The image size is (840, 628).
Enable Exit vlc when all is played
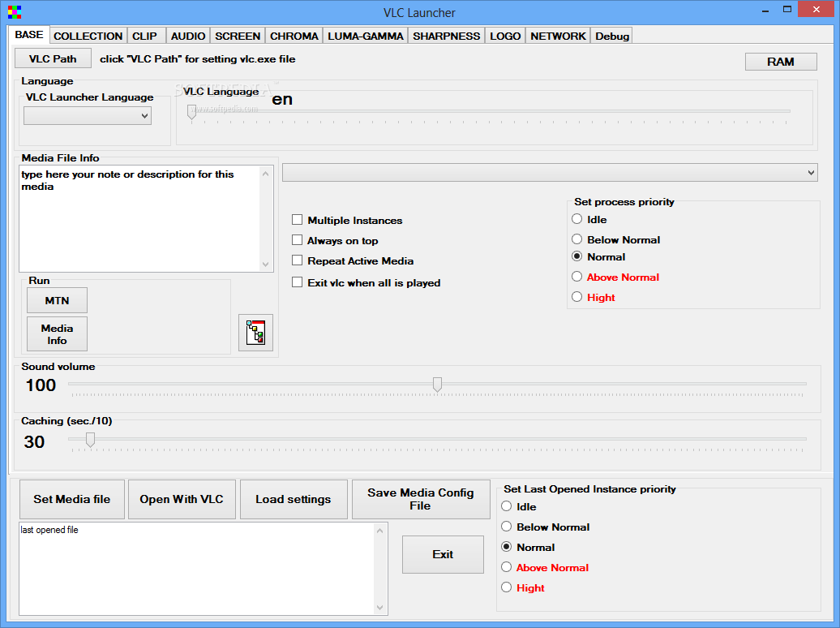click(298, 282)
